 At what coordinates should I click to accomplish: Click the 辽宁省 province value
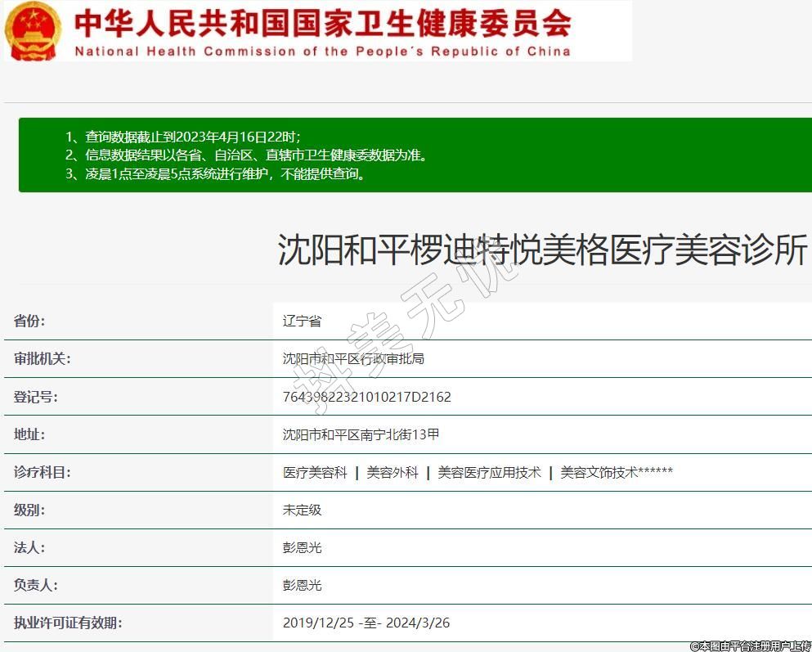(x=302, y=321)
